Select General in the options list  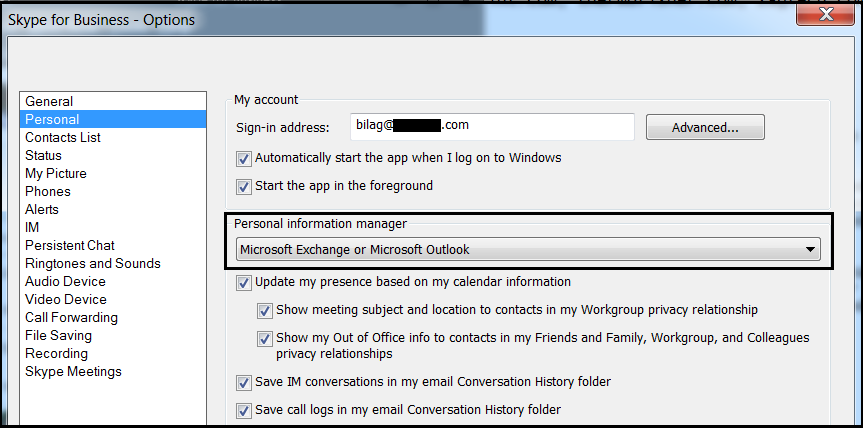(113, 101)
